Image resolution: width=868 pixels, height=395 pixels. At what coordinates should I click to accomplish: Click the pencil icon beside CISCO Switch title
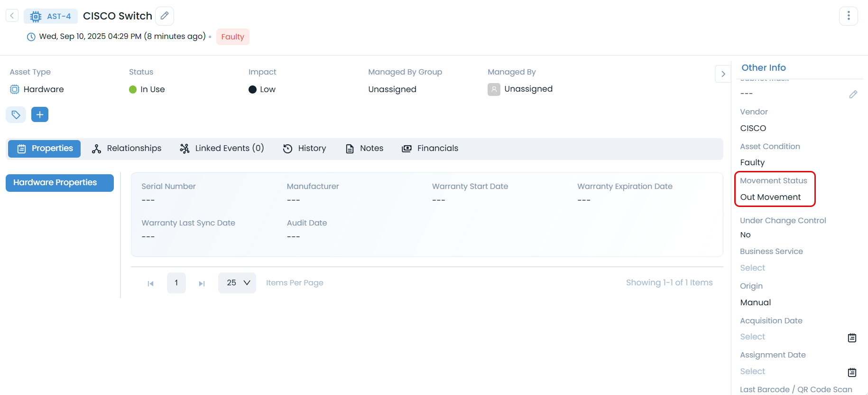click(x=165, y=16)
